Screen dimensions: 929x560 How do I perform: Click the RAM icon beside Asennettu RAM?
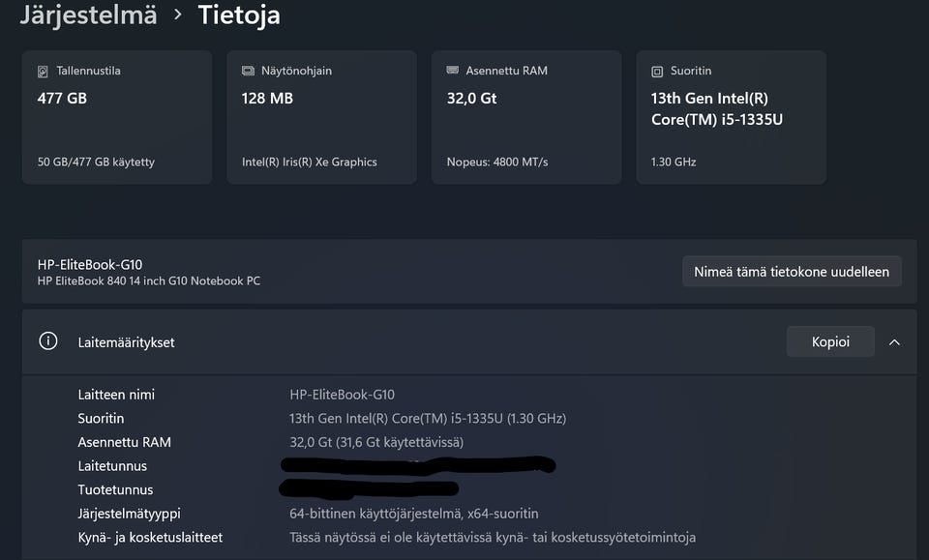tap(453, 72)
